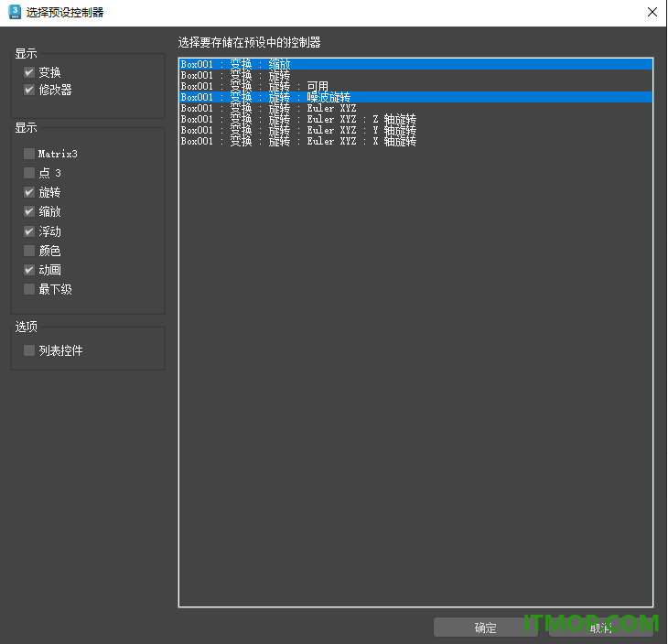Uncheck the 变换 display checkbox

point(29,72)
